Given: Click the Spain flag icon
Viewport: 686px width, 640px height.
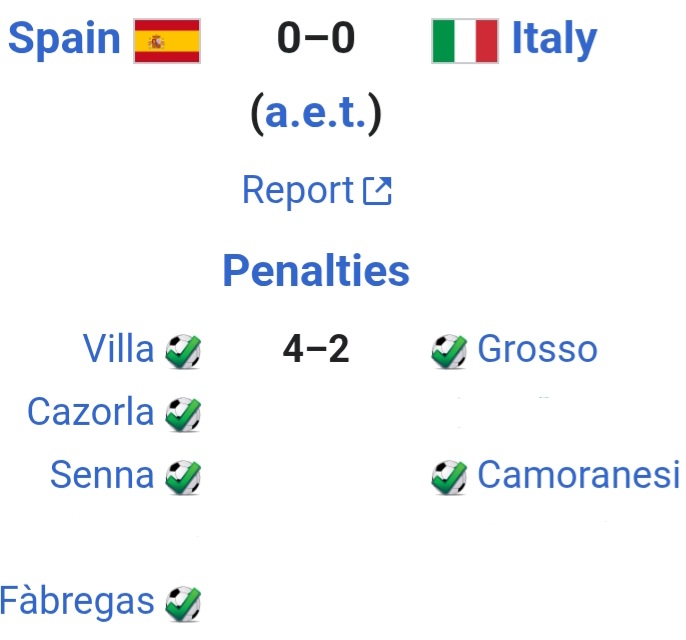Looking at the screenshot, I should pyautogui.click(x=167, y=41).
